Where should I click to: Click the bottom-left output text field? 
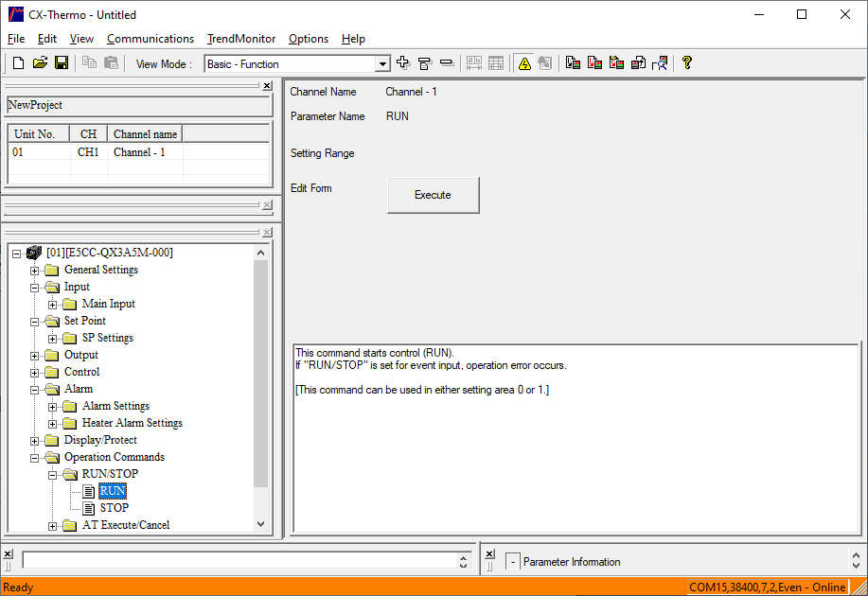click(241, 560)
